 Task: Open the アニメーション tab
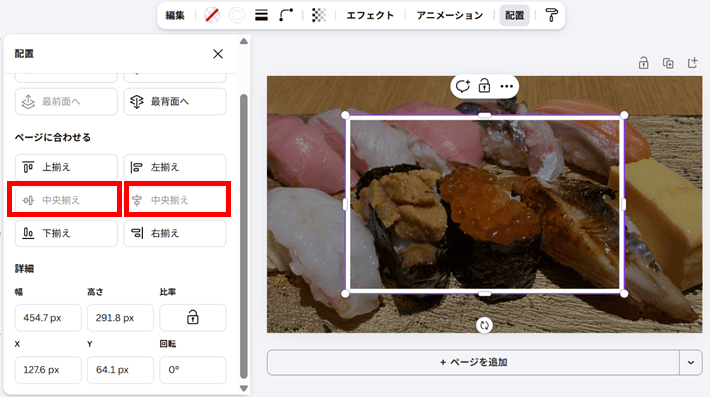(x=450, y=15)
